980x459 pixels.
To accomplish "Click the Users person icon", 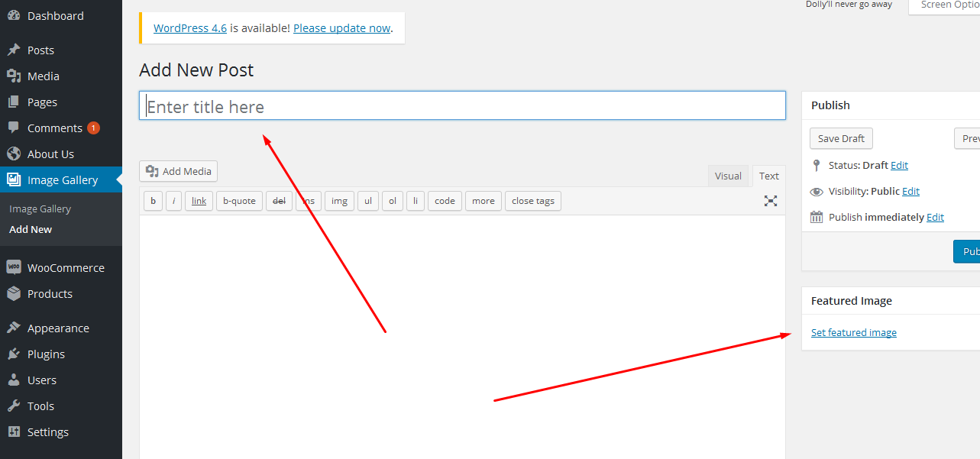I will (x=14, y=380).
